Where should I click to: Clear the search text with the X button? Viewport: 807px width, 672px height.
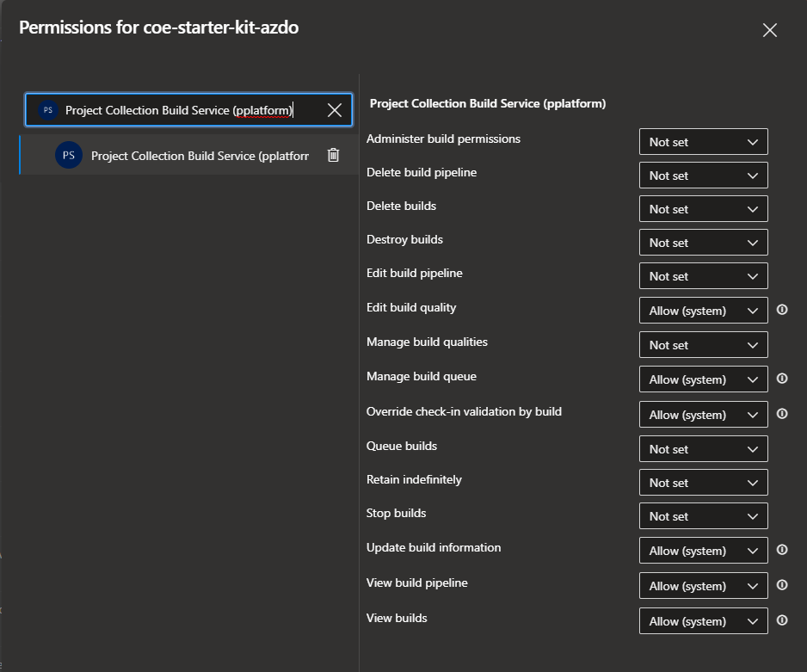(x=334, y=109)
